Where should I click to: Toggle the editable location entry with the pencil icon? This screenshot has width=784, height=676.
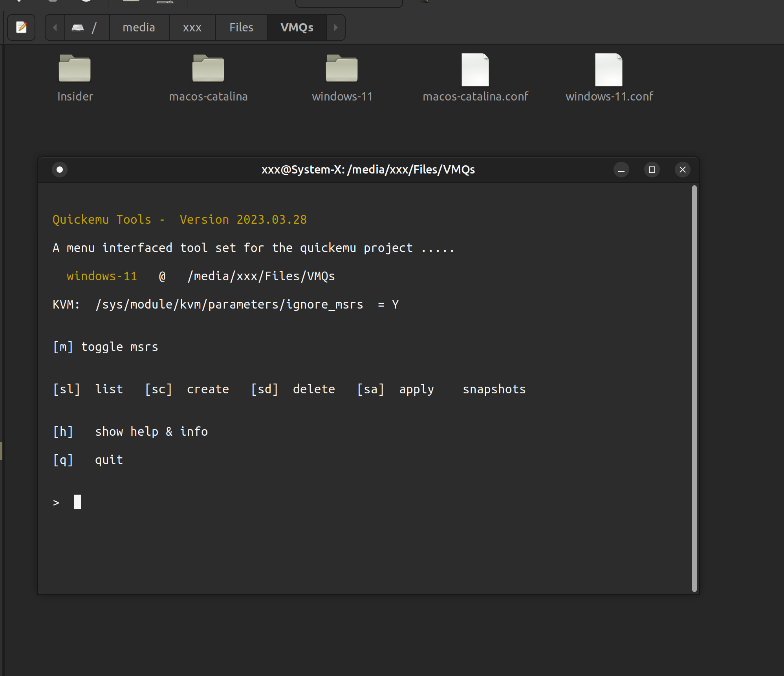[21, 27]
